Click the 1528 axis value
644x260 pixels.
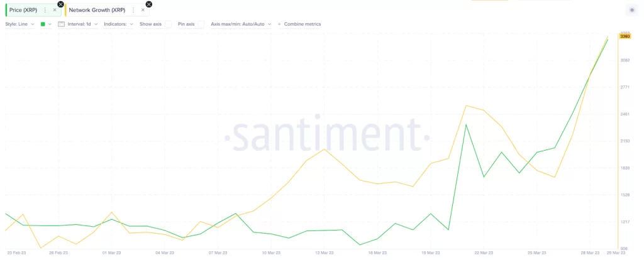625,195
